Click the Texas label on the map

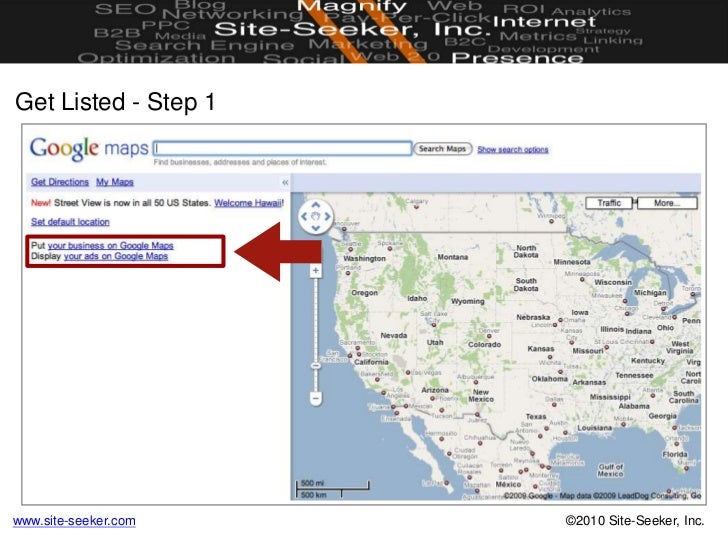536,416
